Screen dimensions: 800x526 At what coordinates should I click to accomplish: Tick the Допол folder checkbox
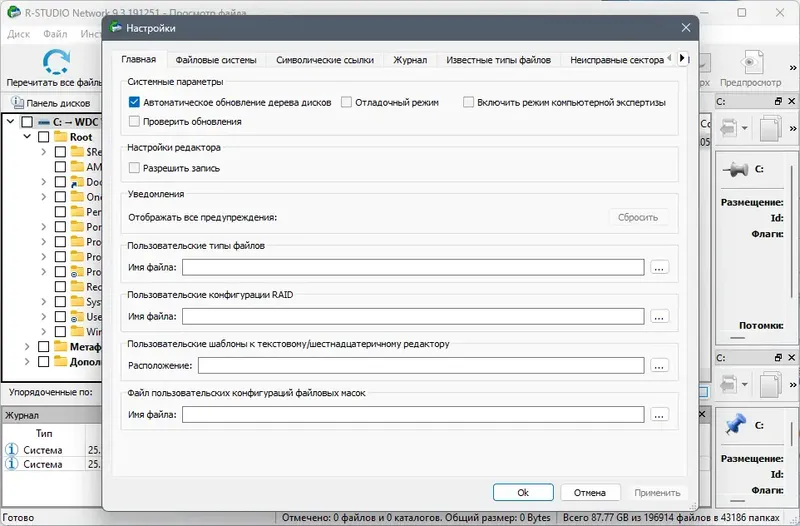click(x=44, y=361)
